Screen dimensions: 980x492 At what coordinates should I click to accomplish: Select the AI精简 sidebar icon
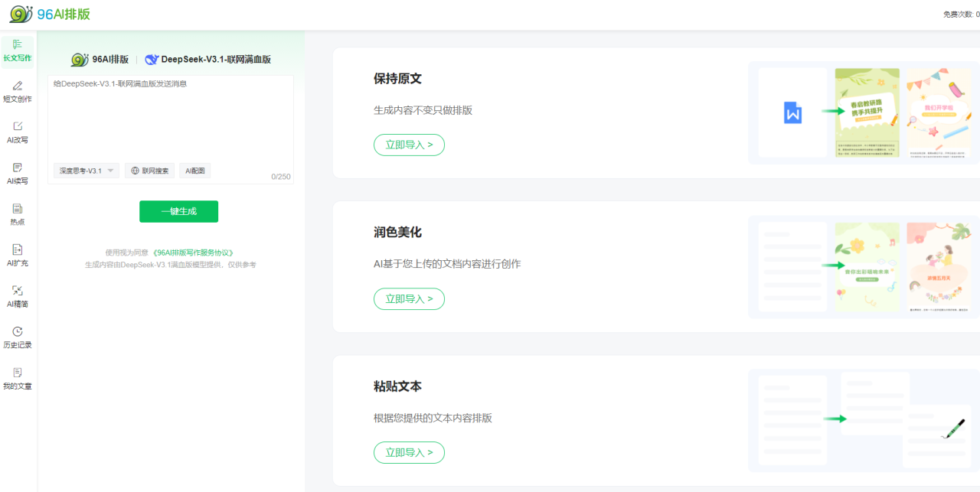tap(18, 291)
